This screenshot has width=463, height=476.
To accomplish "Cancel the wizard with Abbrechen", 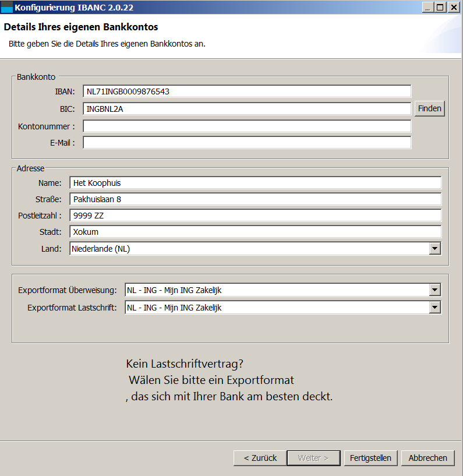I will coord(428,458).
